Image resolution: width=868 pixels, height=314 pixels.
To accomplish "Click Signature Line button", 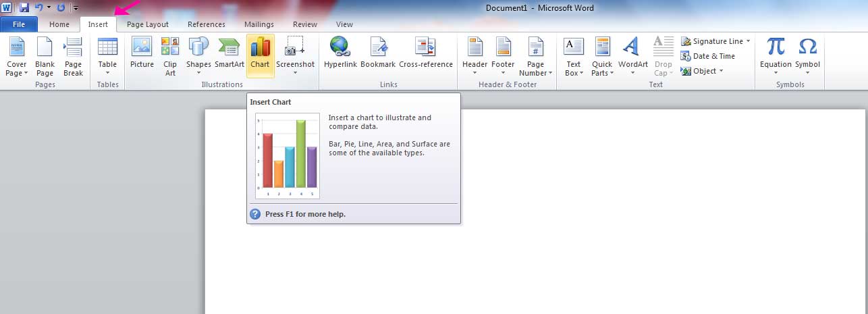I will pyautogui.click(x=712, y=41).
